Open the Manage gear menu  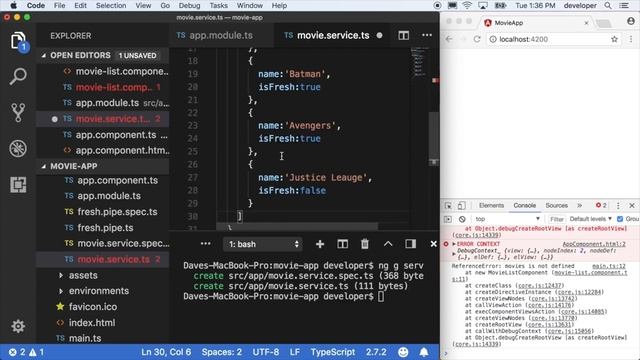point(18,326)
